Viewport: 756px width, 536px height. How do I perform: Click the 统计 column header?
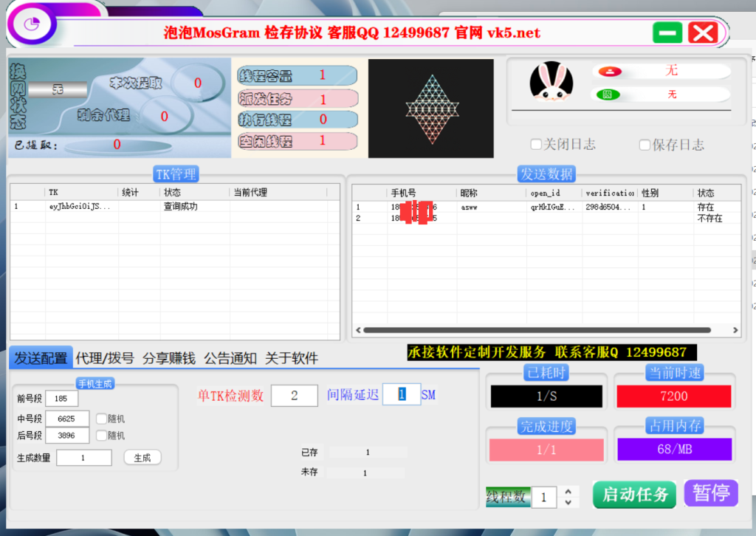tap(139, 192)
